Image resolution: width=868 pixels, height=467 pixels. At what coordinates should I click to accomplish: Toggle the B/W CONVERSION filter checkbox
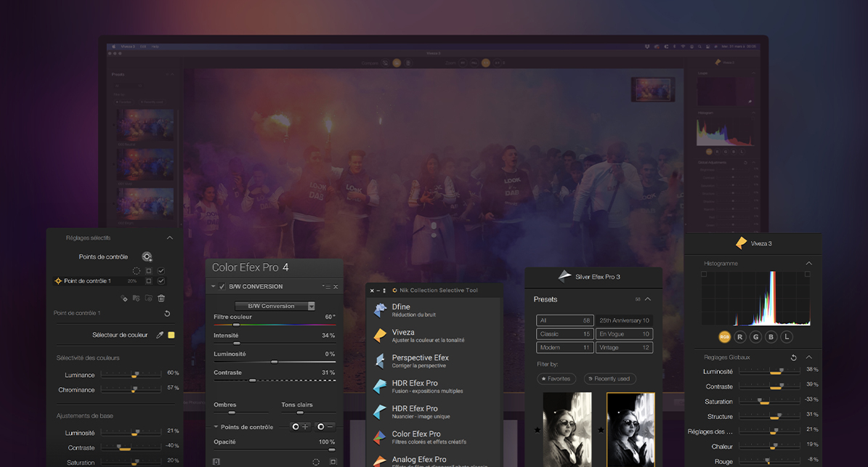[x=222, y=287]
